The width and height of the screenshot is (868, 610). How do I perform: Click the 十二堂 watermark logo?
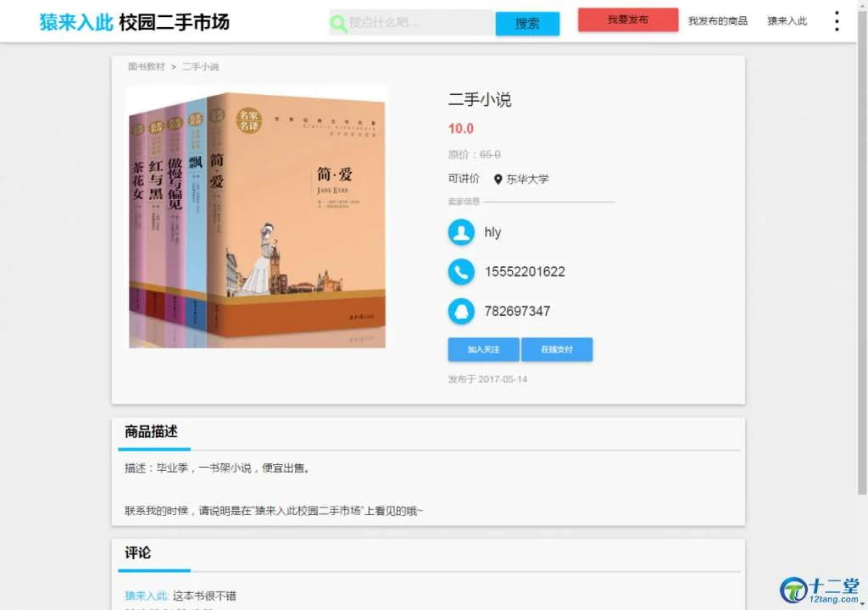[x=821, y=590]
